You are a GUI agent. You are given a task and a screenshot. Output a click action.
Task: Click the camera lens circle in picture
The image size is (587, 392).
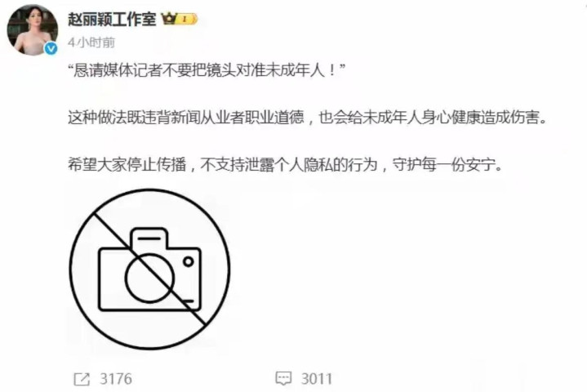click(x=149, y=278)
